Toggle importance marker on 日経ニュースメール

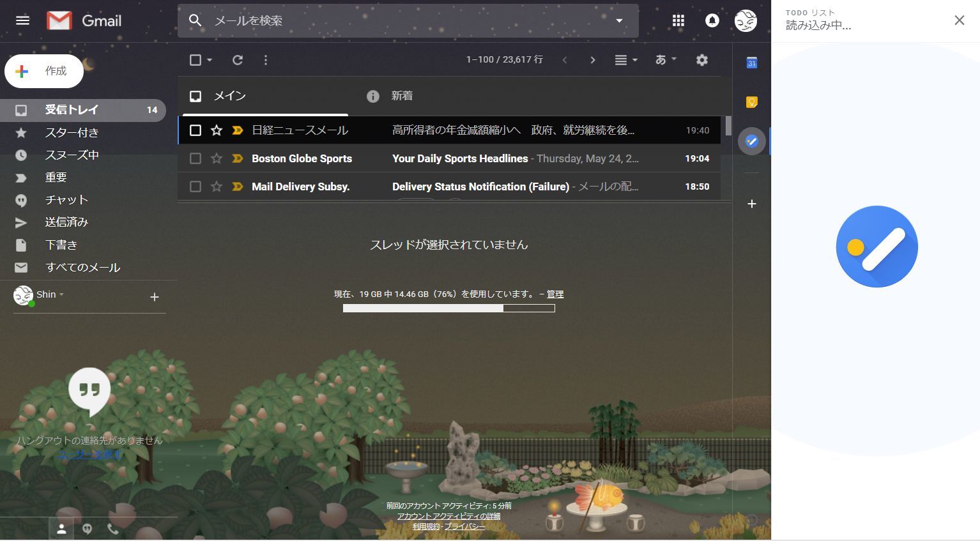tap(238, 130)
